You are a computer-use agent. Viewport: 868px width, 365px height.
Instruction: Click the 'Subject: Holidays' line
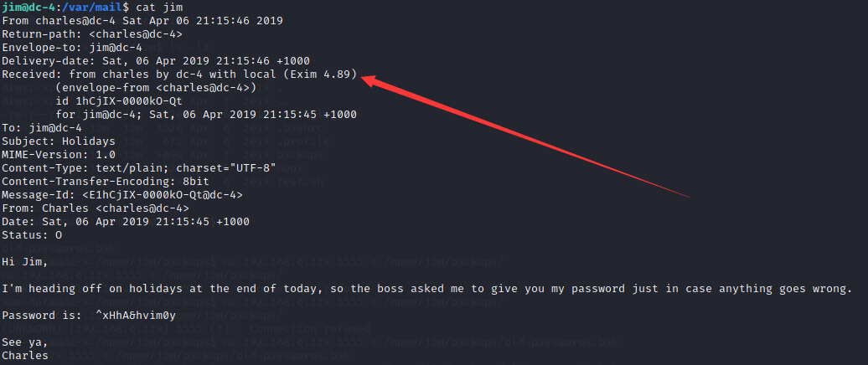click(59, 141)
